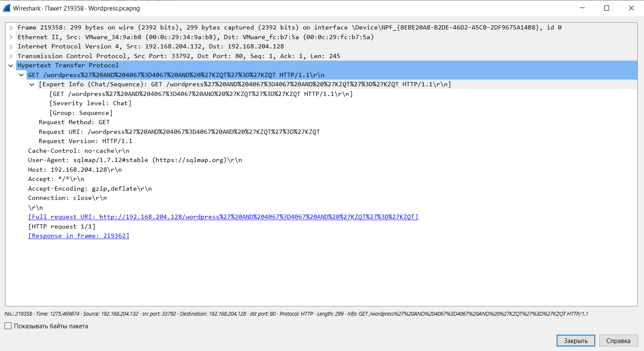644x351 pixels.
Task: Select the Group: Sequence row
Action: [x=81, y=113]
